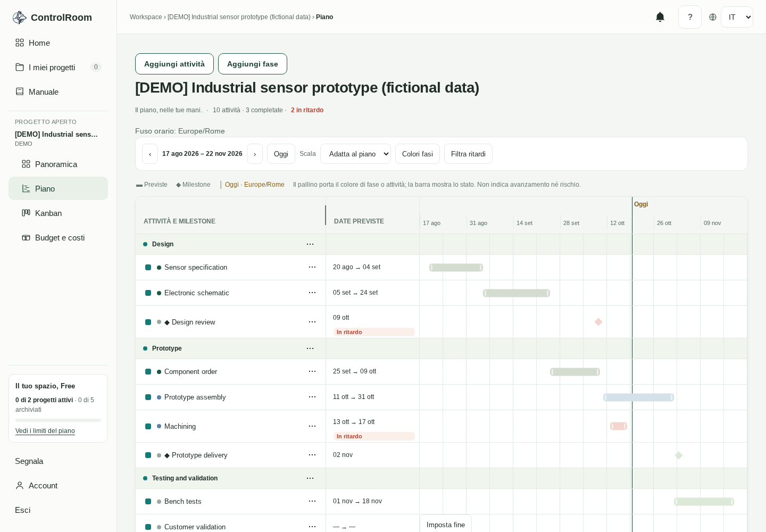Viewport: 766px width, 532px height.
Task: Go to previous date range arrow
Action: 150,154
